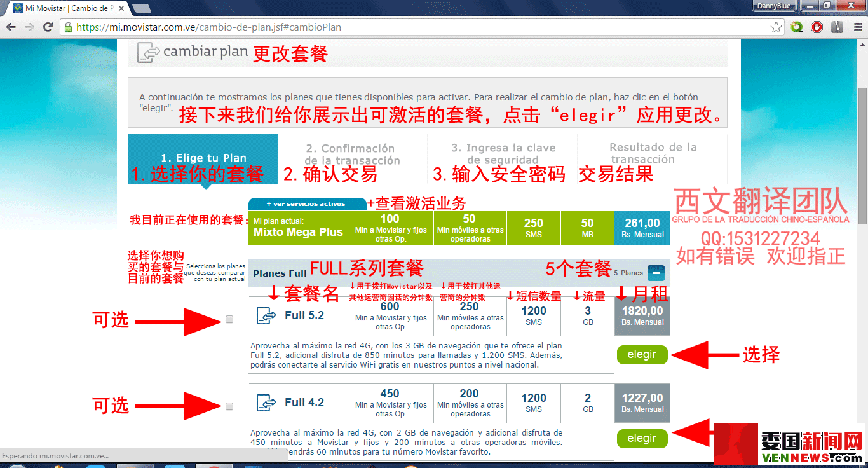Click '600 Min a Movistar y fijos'

tap(390, 315)
